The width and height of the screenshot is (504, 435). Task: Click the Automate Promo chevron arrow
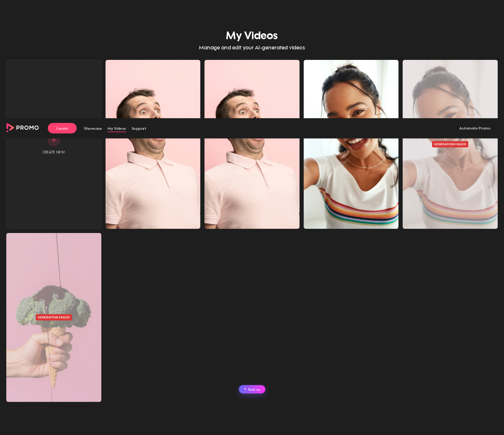(495, 128)
